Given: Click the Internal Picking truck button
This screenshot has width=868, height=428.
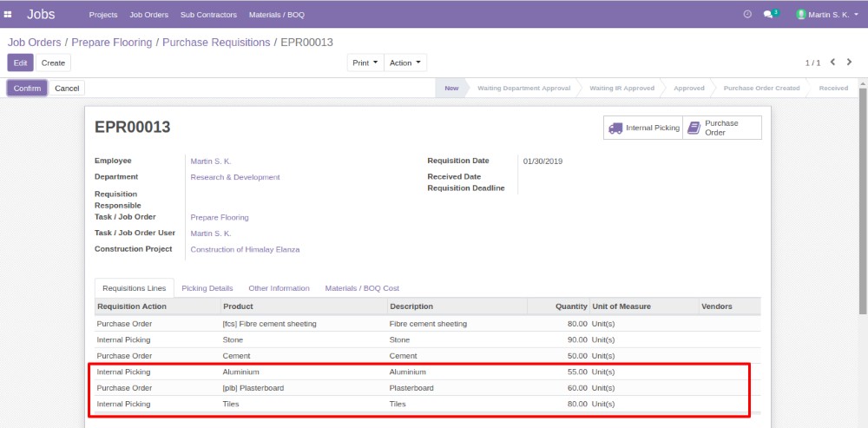Looking at the screenshot, I should [x=643, y=128].
